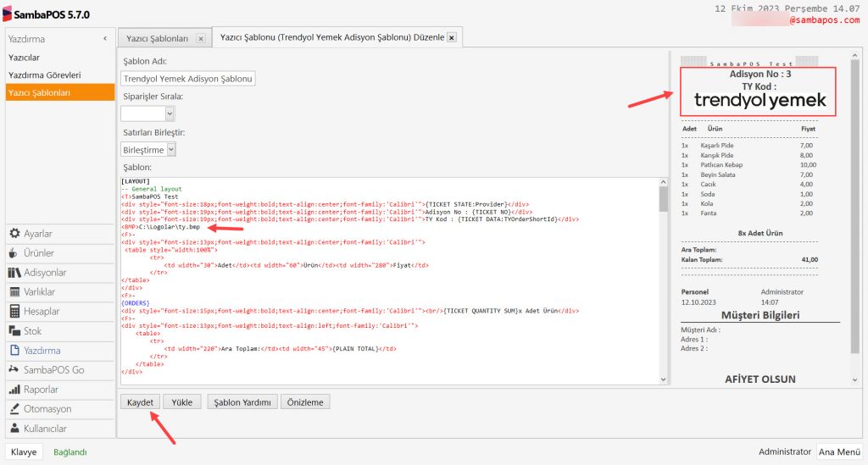The height and width of the screenshot is (465, 868).
Task: Click the Yazdırma document icon
Action: [15, 350]
